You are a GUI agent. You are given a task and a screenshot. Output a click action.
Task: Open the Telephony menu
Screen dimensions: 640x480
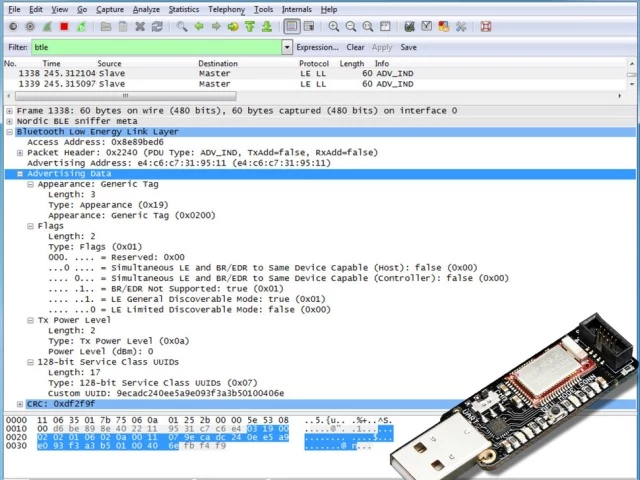pos(225,9)
